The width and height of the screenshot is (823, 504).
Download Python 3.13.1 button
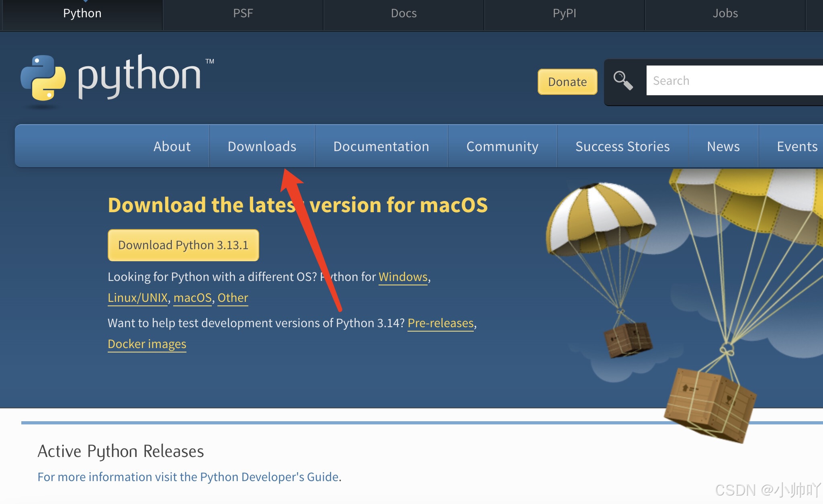pyautogui.click(x=183, y=245)
